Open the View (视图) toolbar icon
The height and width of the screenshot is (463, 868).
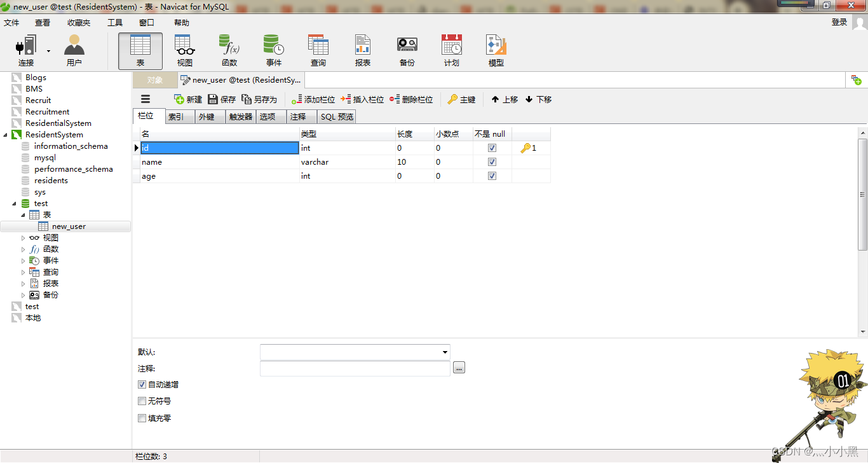coord(185,51)
